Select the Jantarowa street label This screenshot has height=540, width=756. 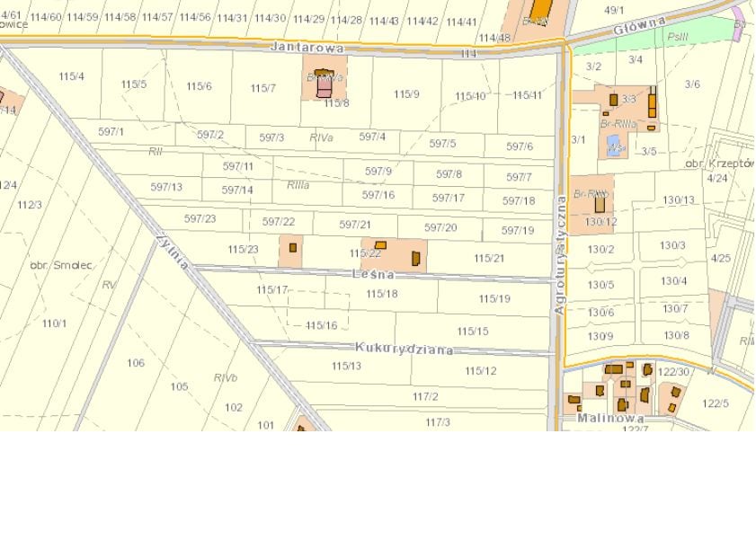(x=307, y=48)
